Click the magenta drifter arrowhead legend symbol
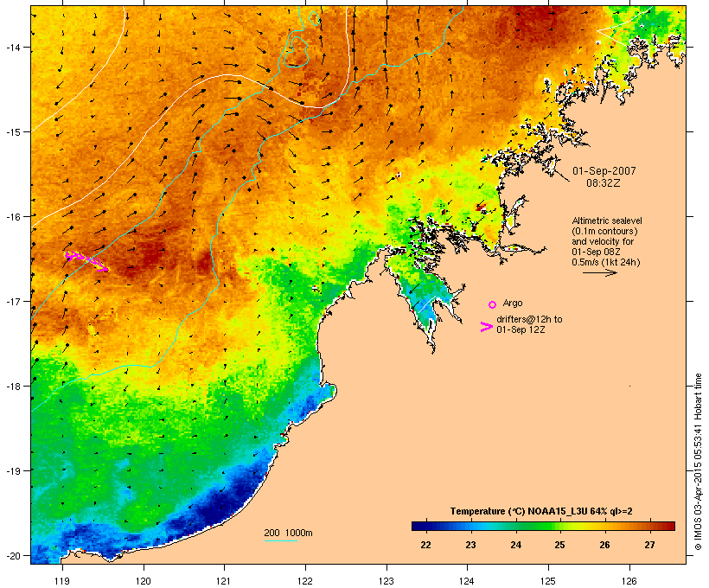This screenshot has width=709, height=588. click(x=487, y=327)
